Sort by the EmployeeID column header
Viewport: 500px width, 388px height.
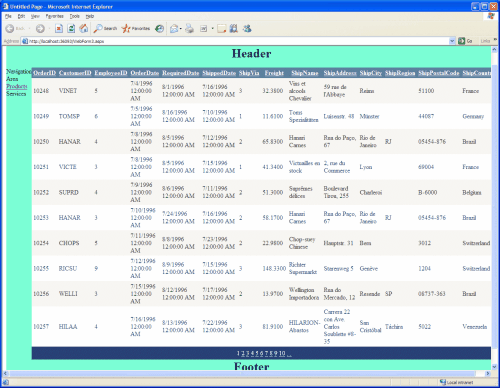coord(111,73)
